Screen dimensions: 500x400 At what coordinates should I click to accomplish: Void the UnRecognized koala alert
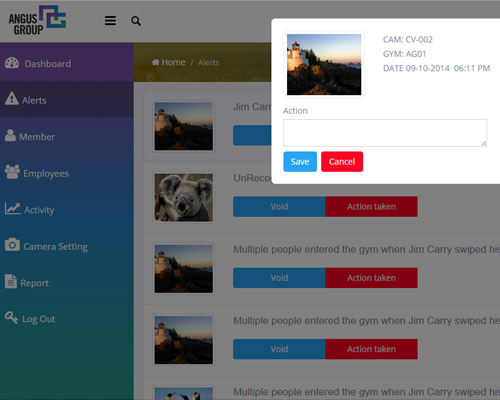click(x=279, y=207)
